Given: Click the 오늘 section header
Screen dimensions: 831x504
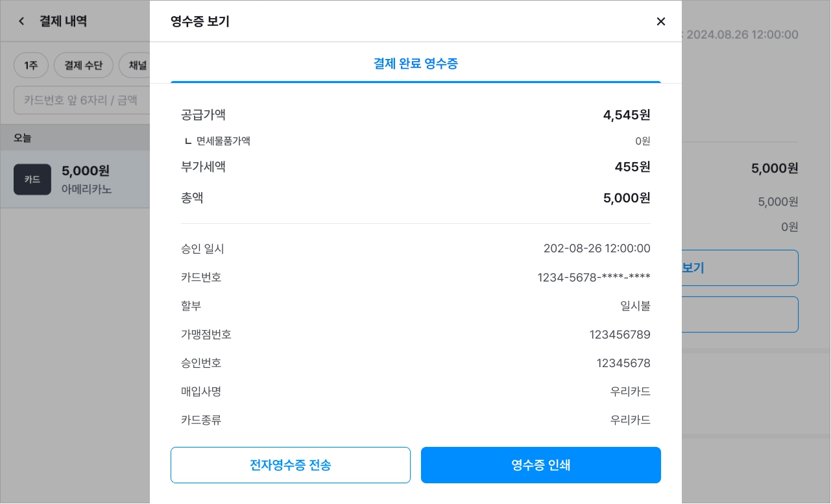Looking at the screenshot, I should tap(75, 138).
